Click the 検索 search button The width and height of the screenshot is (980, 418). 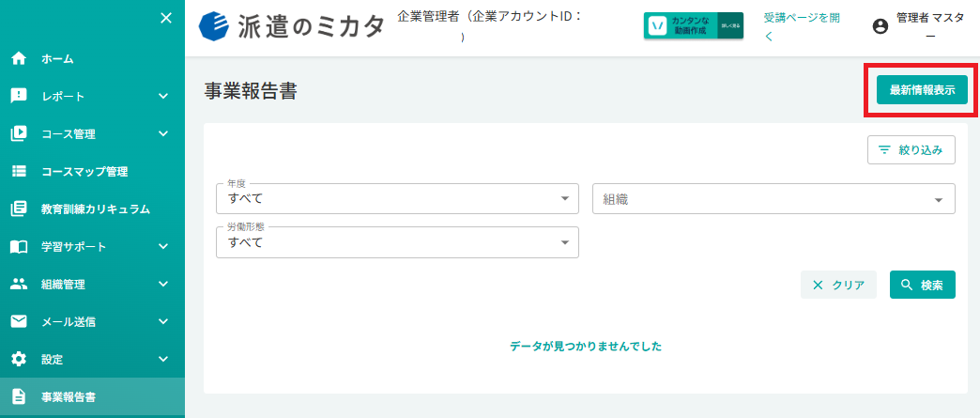click(923, 286)
